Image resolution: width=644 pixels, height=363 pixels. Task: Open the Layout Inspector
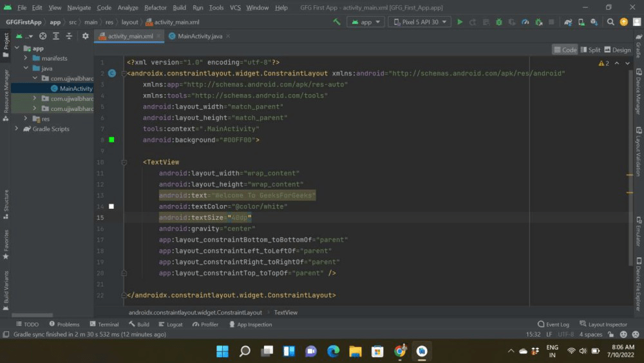point(603,324)
